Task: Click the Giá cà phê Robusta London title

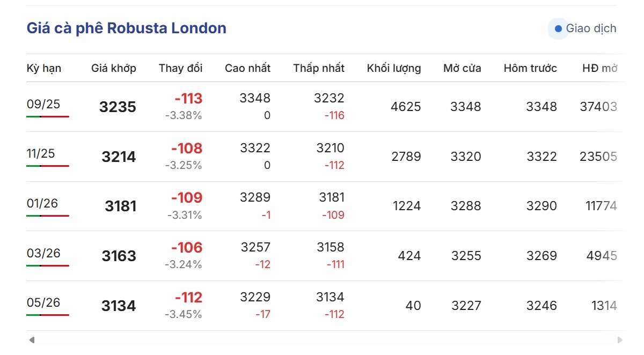Action: tap(127, 28)
